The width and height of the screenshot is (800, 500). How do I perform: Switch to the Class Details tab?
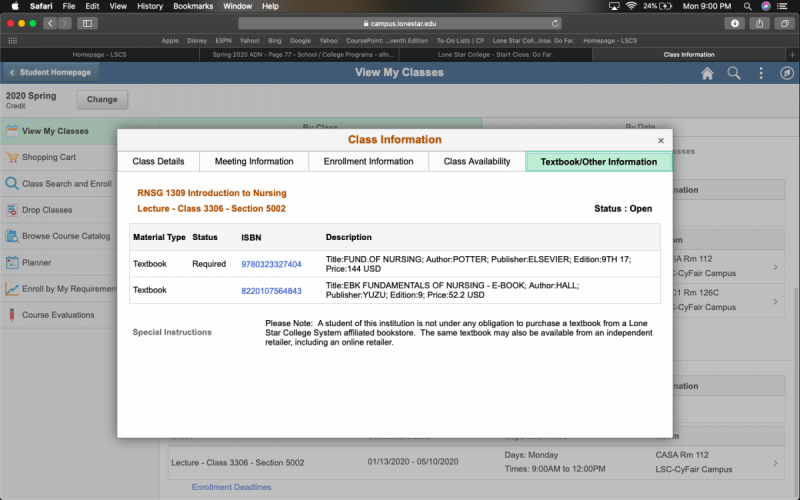tap(158, 161)
